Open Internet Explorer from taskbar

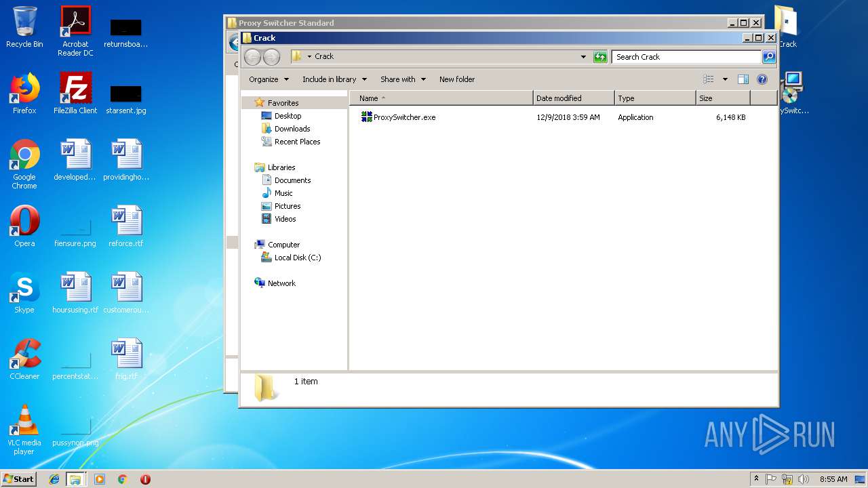pyautogui.click(x=54, y=479)
